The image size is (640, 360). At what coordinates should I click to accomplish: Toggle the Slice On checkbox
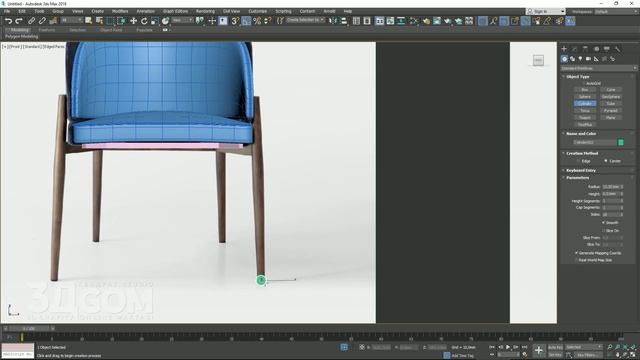coord(604,231)
